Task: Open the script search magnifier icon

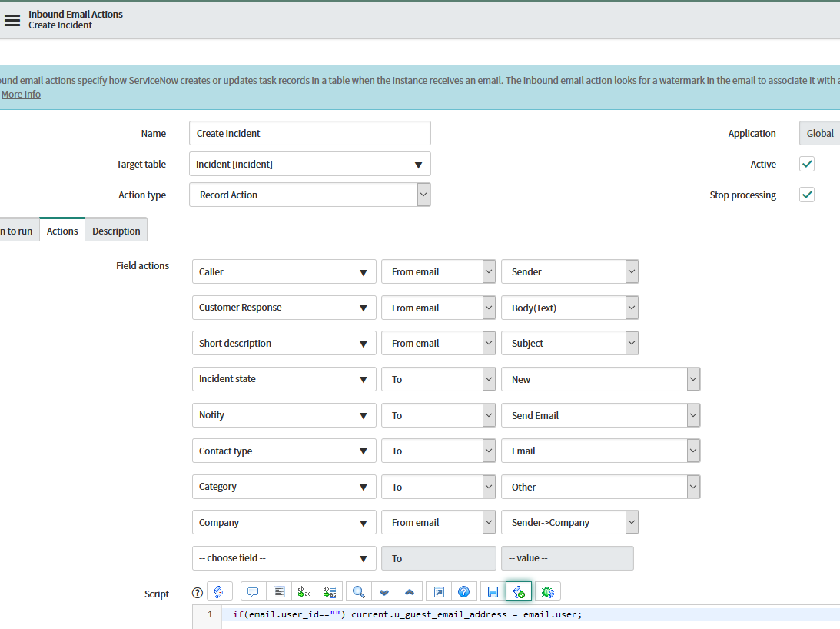Action: coord(358,591)
